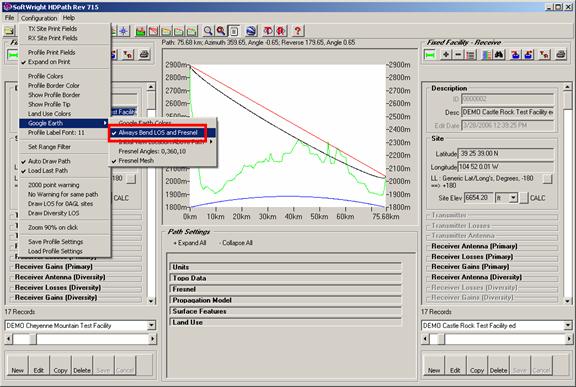Viewport: 576px width, 387px height.
Task: Open the Help menu
Action: (69, 18)
